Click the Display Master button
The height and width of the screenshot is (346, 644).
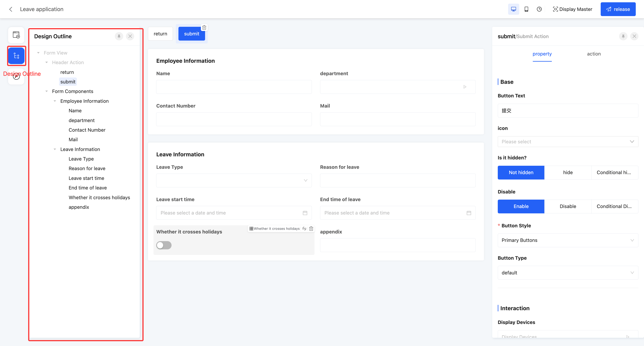[x=572, y=9]
